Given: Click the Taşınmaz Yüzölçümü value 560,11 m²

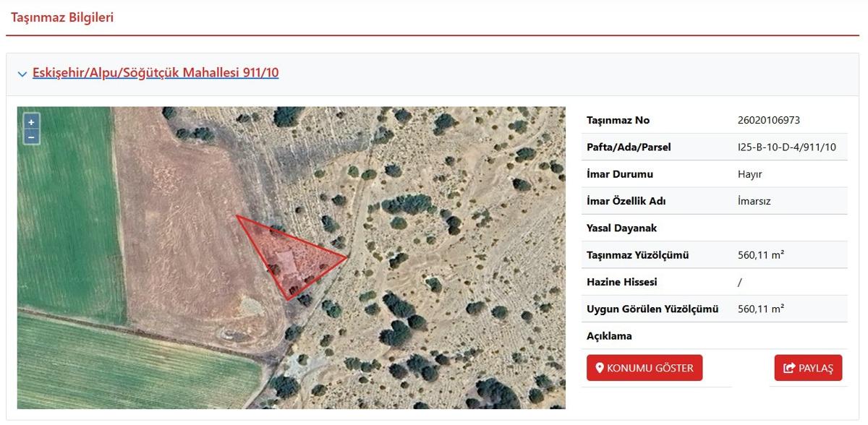Looking at the screenshot, I should pos(762,254).
